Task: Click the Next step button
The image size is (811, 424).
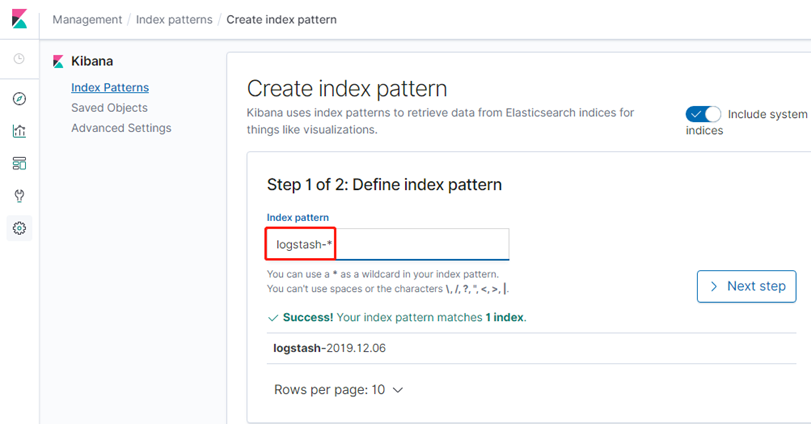Action: point(746,286)
